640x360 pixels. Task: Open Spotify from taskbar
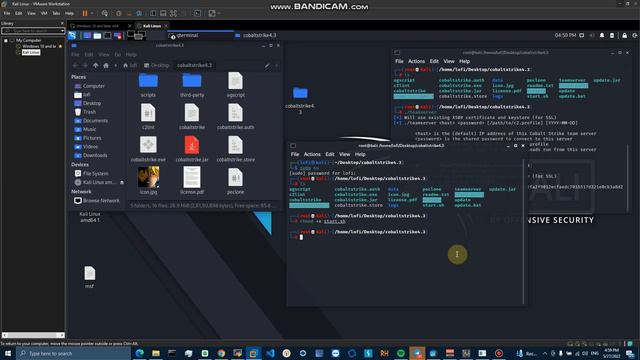[x=401, y=353]
